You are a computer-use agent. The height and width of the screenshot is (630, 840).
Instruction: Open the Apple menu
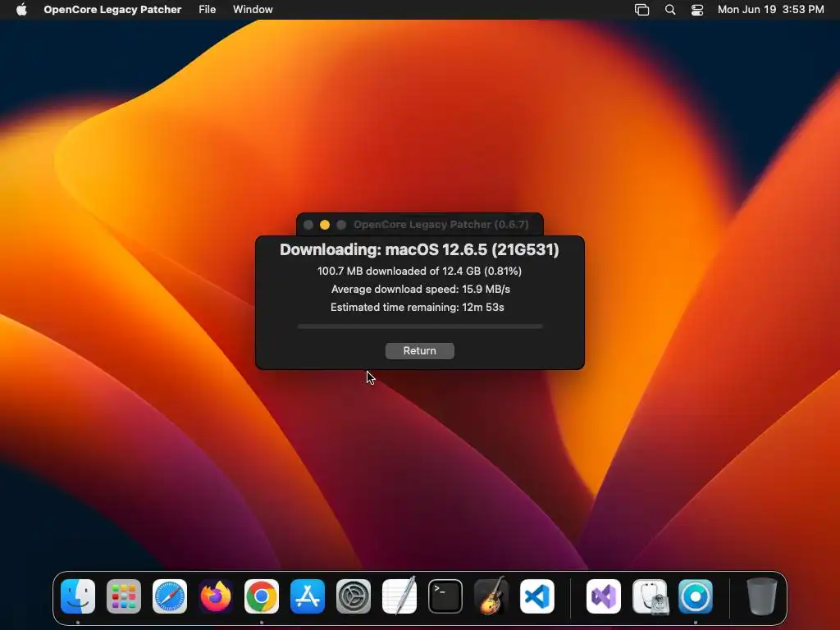21,10
